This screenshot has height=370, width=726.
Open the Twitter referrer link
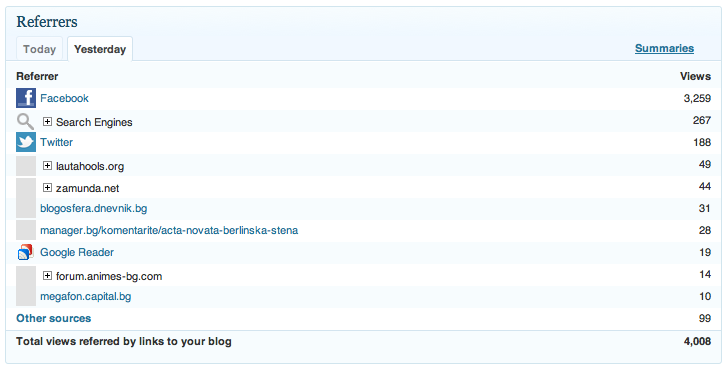coord(56,142)
